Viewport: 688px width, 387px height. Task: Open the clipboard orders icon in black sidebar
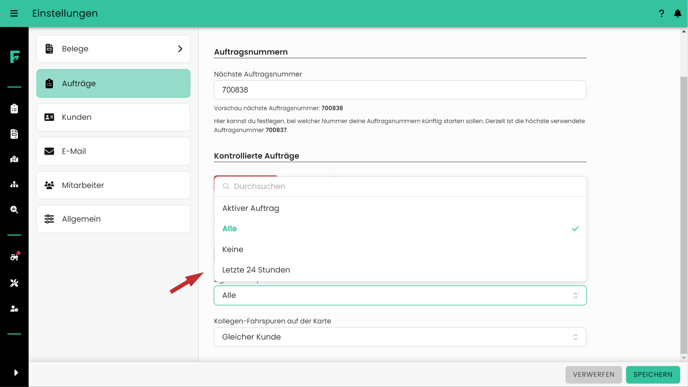14,108
